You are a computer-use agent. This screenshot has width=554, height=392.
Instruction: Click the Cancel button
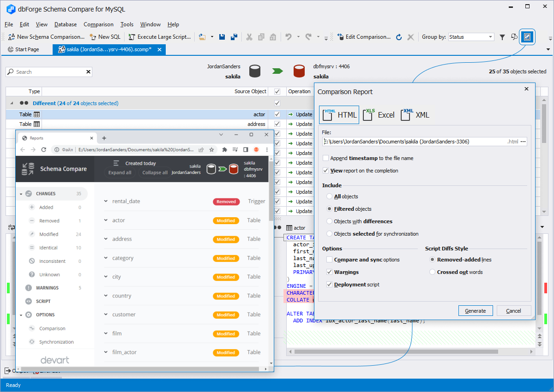tap(513, 311)
